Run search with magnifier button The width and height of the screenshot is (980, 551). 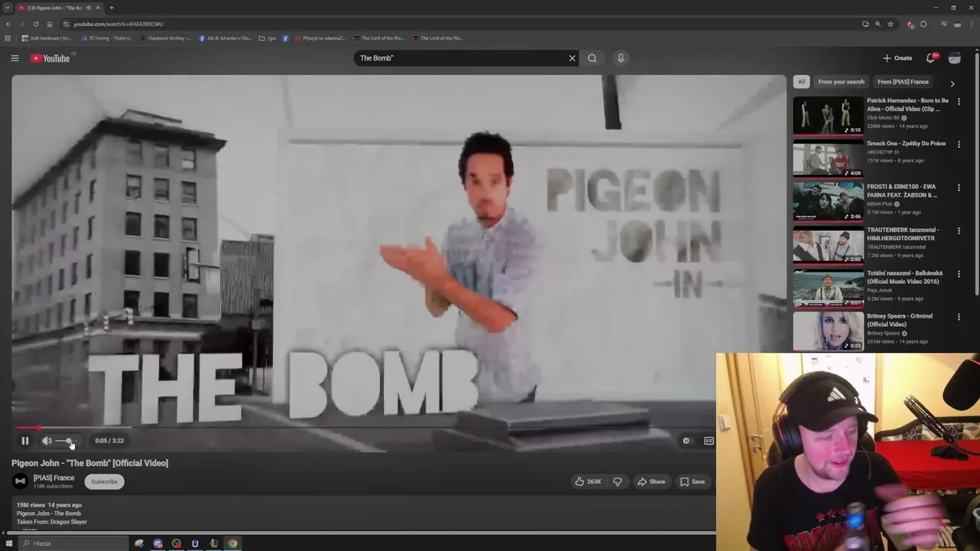click(x=592, y=58)
